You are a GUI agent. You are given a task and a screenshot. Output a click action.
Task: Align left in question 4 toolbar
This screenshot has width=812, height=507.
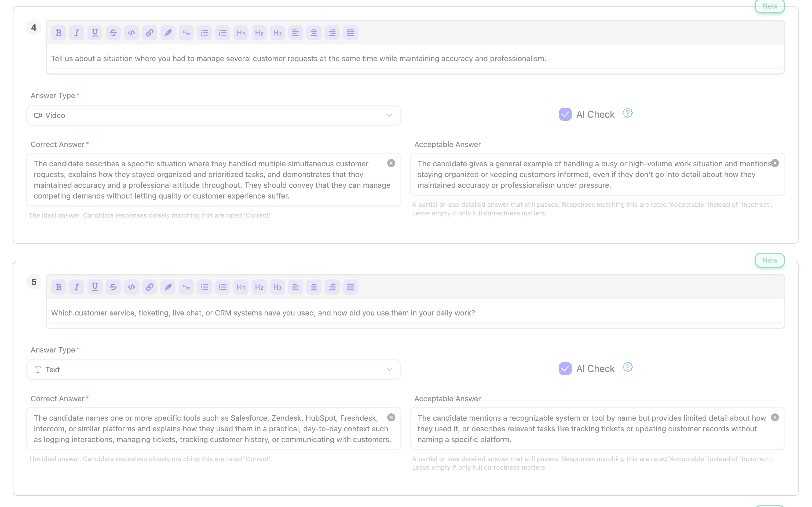[295, 32]
